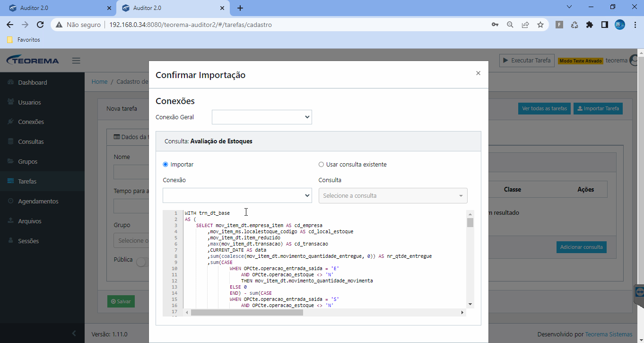Open the TeamViewer side widget
Screen dimensions: 644x343
(x=639, y=292)
